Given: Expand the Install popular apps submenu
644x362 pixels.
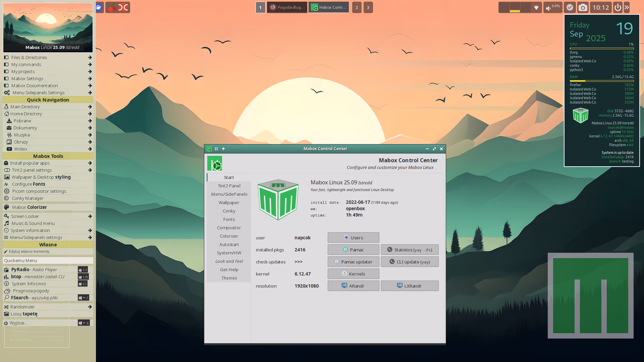Looking at the screenshot, I should (x=90, y=163).
